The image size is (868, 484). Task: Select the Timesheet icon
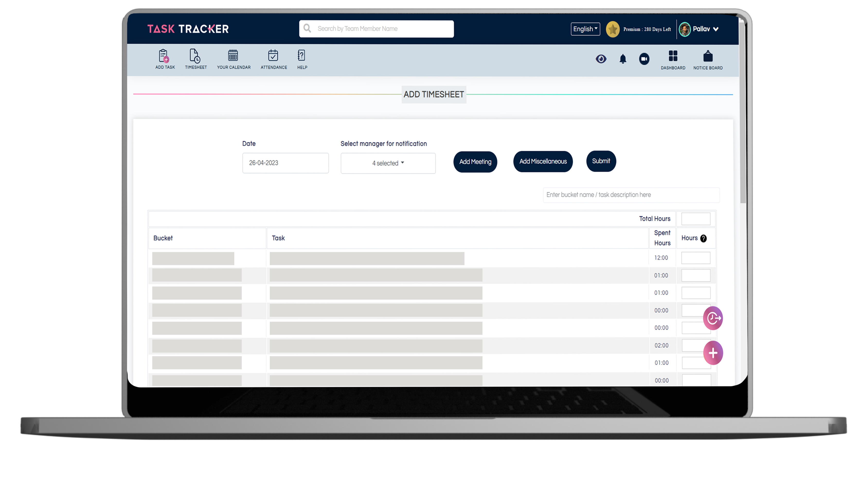[x=195, y=59]
